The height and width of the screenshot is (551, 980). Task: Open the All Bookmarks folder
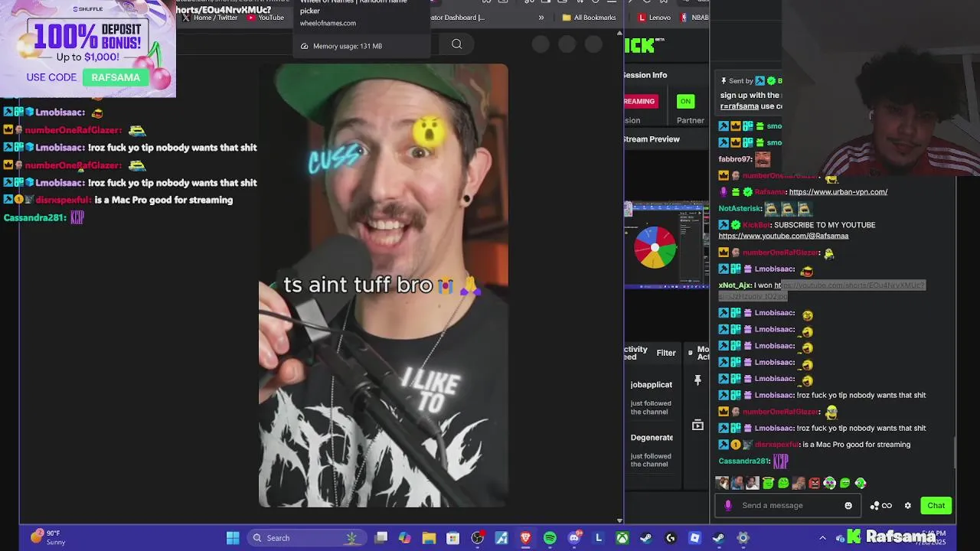pyautogui.click(x=589, y=18)
